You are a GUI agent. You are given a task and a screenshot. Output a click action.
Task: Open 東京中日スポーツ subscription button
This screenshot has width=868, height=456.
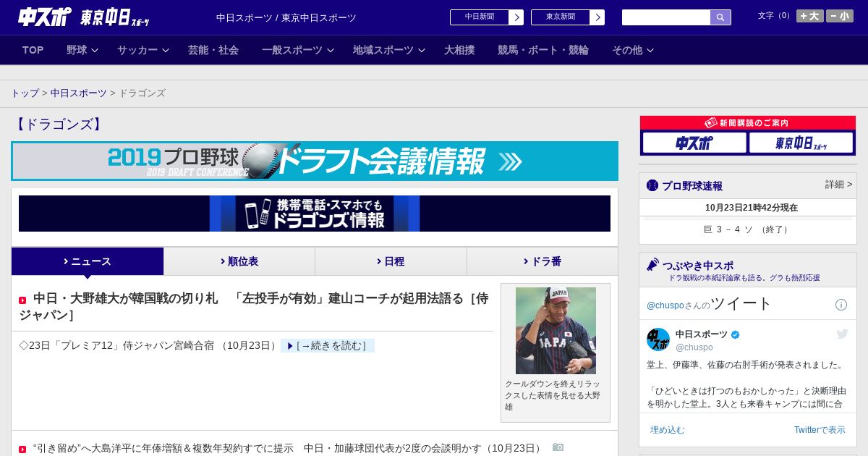[801, 143]
